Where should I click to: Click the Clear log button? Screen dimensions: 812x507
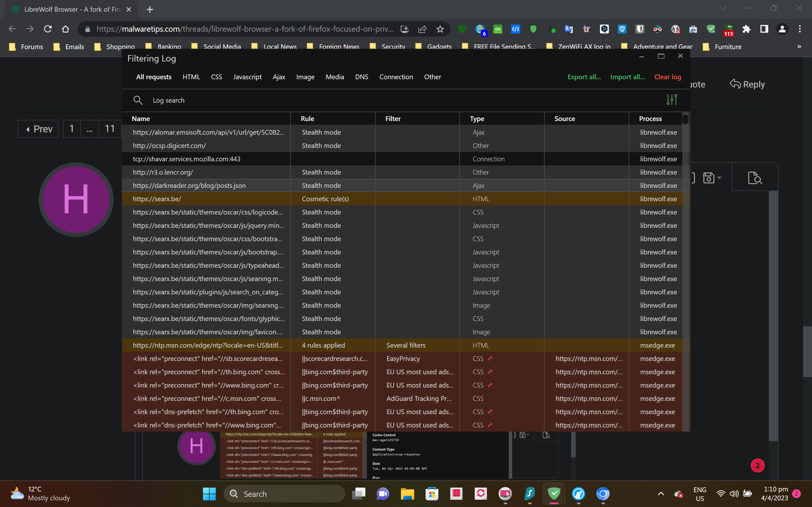pyautogui.click(x=667, y=77)
